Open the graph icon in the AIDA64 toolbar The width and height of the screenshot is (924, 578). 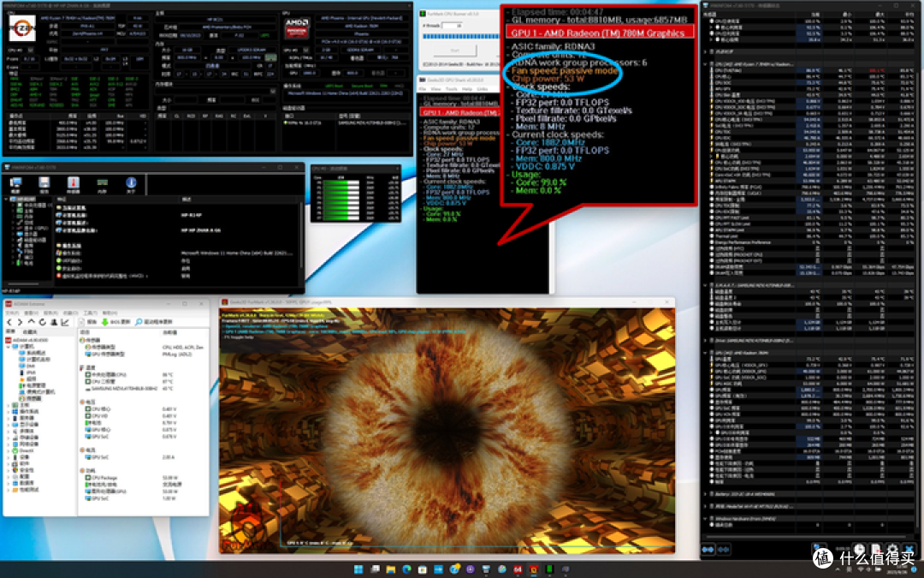[65, 322]
